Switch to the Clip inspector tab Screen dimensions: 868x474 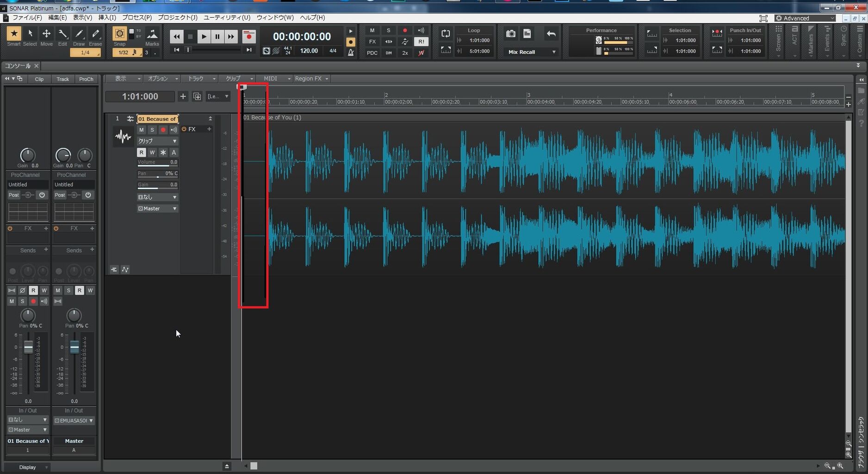pos(39,79)
